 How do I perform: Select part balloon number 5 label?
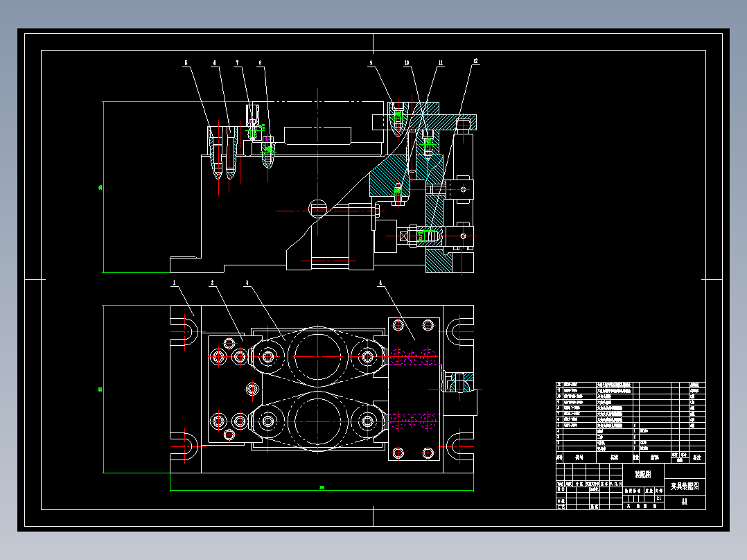point(186,63)
